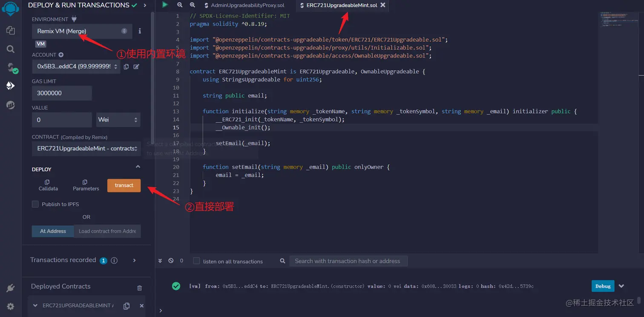This screenshot has width=644, height=317.
Task: Click the orange transact button
Action: (124, 186)
